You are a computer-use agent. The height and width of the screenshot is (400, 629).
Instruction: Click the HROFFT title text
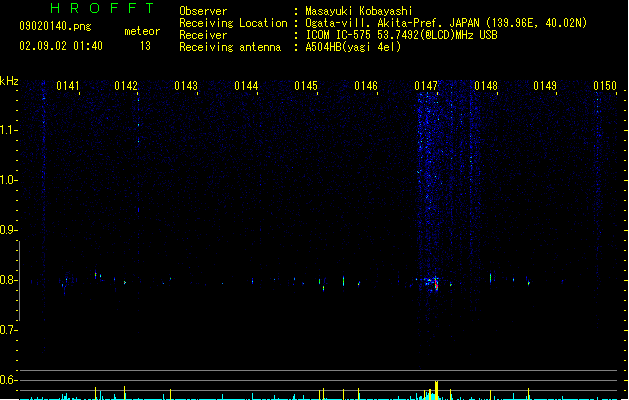pos(103,8)
